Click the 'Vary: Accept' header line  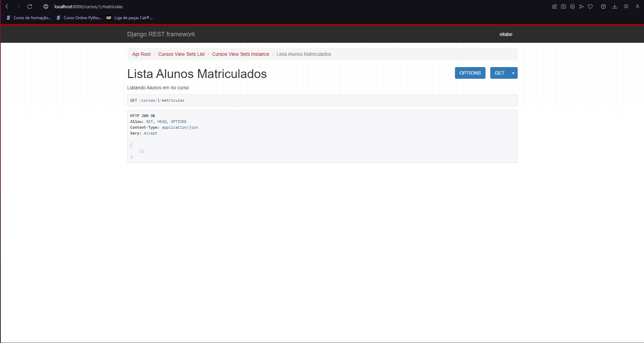tap(144, 133)
